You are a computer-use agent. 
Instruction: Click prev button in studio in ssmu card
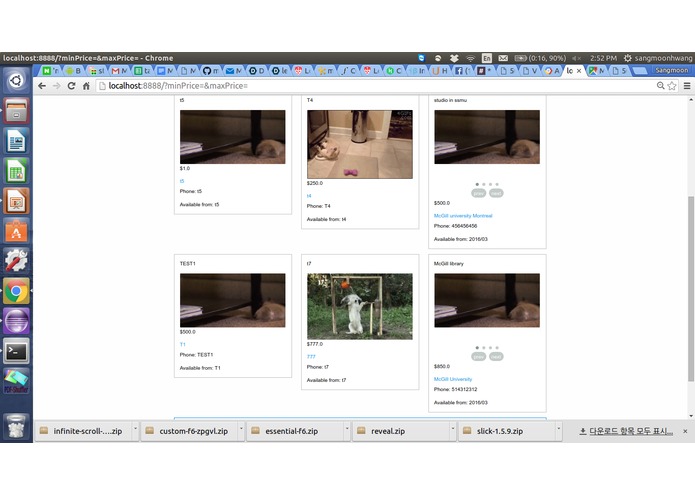pyautogui.click(x=478, y=193)
